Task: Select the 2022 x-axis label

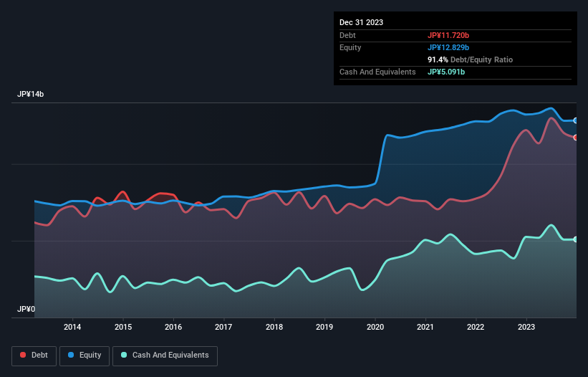Action: [x=476, y=327]
